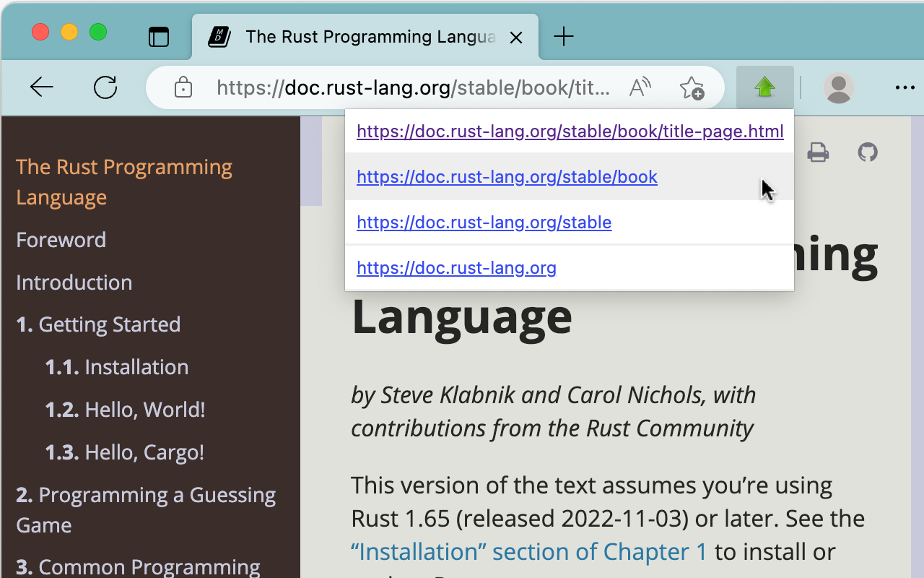The height and width of the screenshot is (578, 924).
Task: Close the Rust Programming Language tab
Action: [516, 38]
